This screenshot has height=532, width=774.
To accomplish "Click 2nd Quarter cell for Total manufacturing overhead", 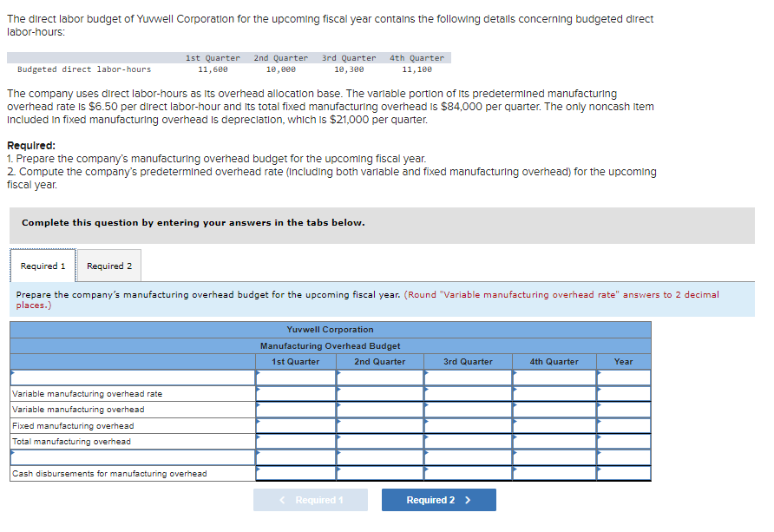I will [x=380, y=442].
